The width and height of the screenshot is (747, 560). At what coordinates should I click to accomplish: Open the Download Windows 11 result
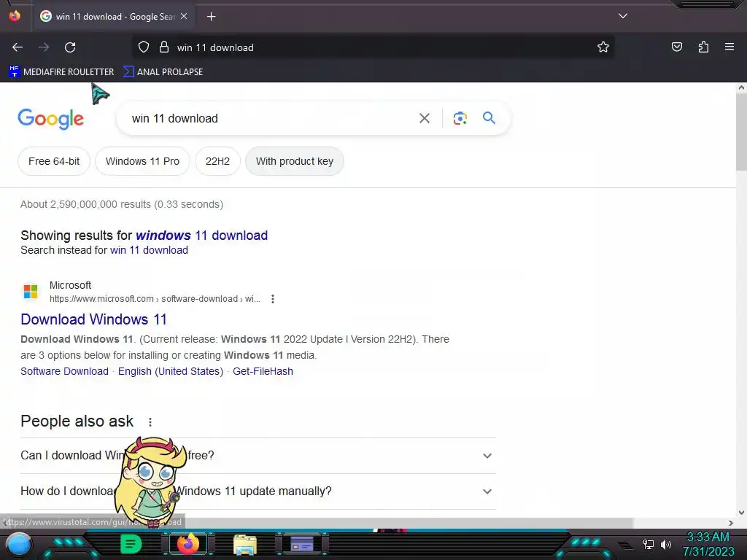click(94, 319)
